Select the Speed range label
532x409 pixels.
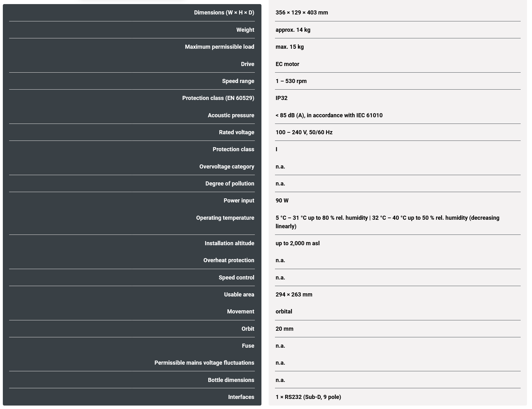[x=238, y=81]
